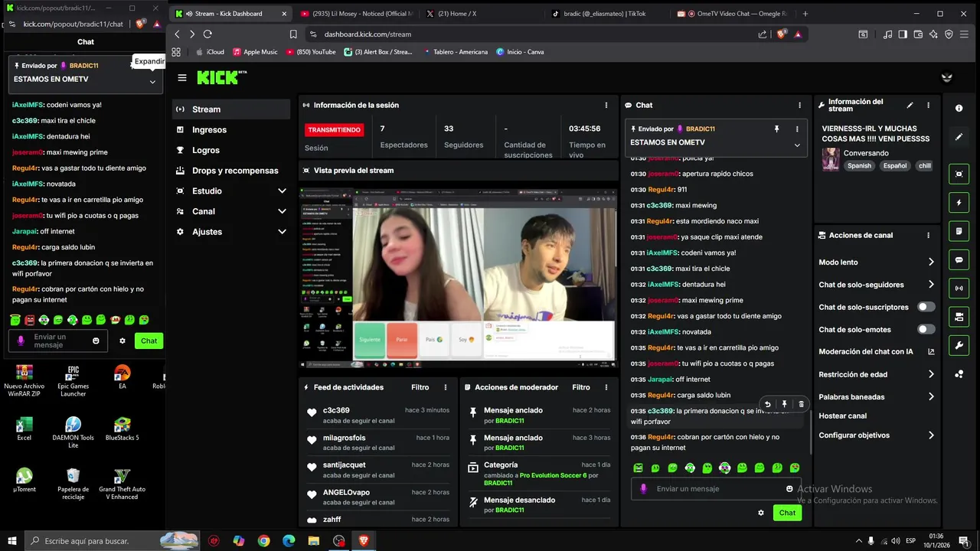Open the Kick hamburger menu
This screenshot has height=551, width=980.
click(182, 77)
